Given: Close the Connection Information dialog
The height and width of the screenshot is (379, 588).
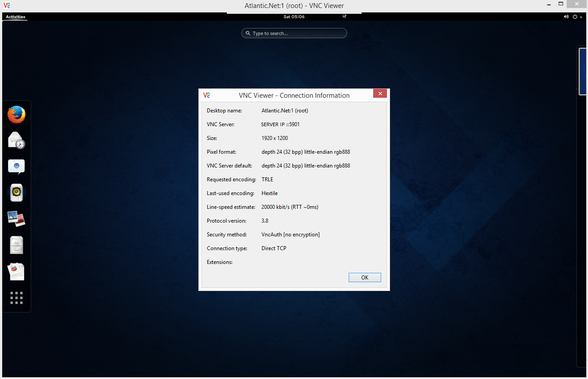Looking at the screenshot, I should (x=379, y=93).
